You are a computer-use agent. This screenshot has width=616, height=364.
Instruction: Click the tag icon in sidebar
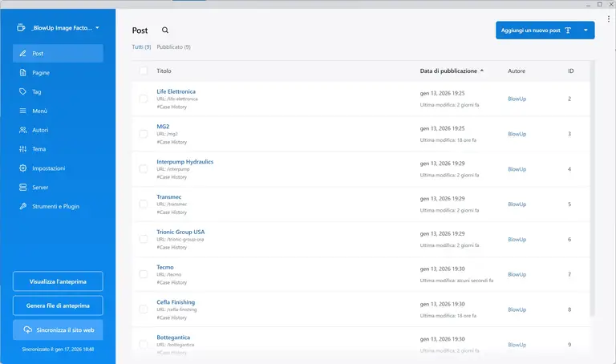22,91
